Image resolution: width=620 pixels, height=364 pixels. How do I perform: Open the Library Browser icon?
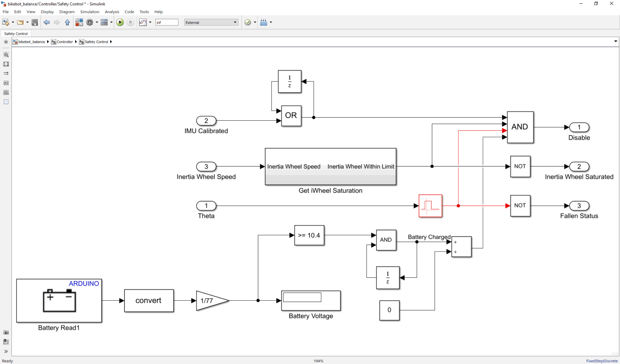[x=79, y=23]
